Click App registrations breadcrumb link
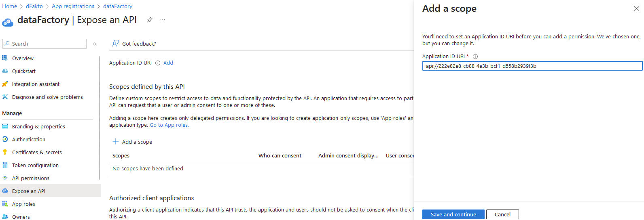644x220 pixels. tap(73, 6)
